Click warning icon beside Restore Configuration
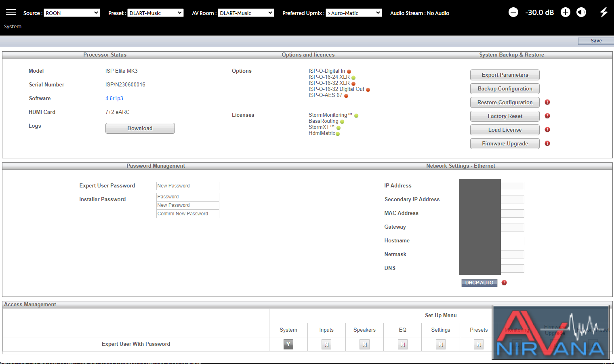Image resolution: width=614 pixels, height=364 pixels. point(547,102)
